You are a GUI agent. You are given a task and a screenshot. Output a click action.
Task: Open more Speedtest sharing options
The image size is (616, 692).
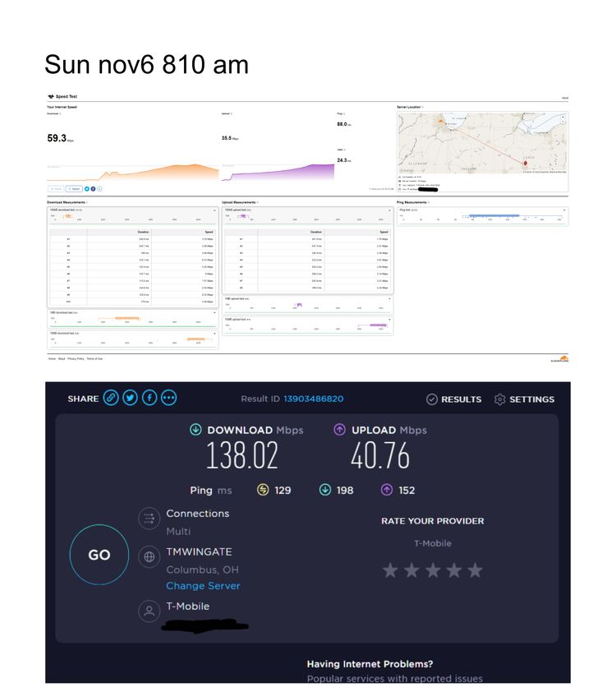pyautogui.click(x=169, y=398)
